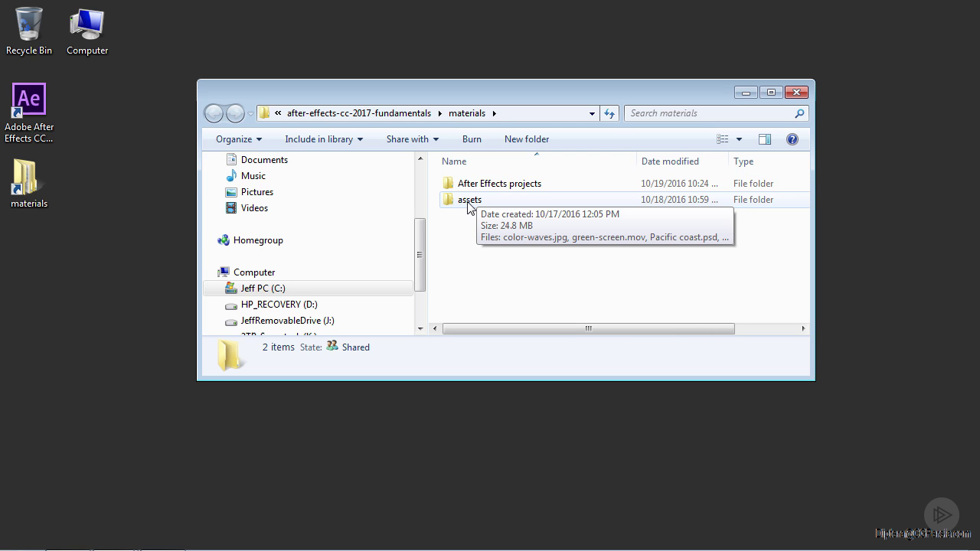Click the After Effects projects folder icon
Viewport: 980px width, 551px height.
(448, 184)
